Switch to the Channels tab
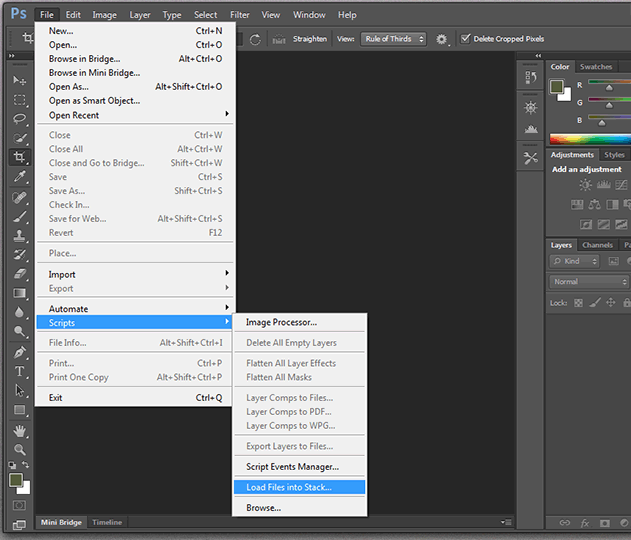 (597, 245)
